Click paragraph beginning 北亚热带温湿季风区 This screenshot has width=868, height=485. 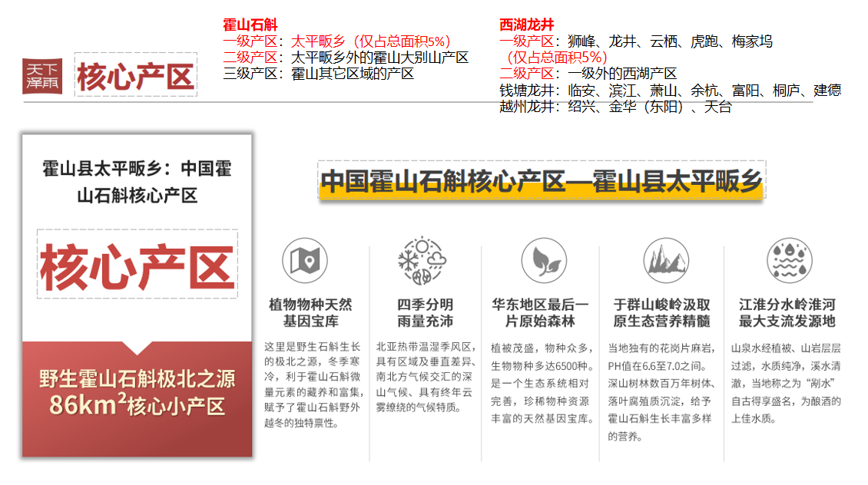coord(426,377)
